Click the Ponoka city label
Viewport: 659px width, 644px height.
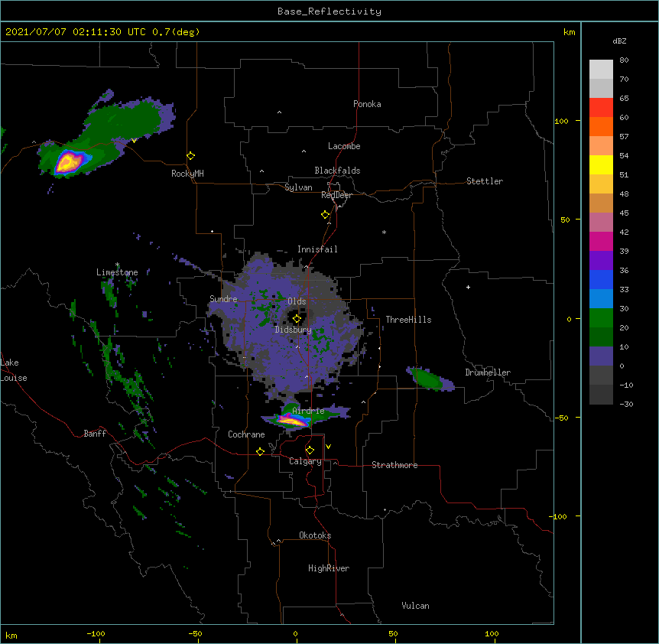[367, 104]
